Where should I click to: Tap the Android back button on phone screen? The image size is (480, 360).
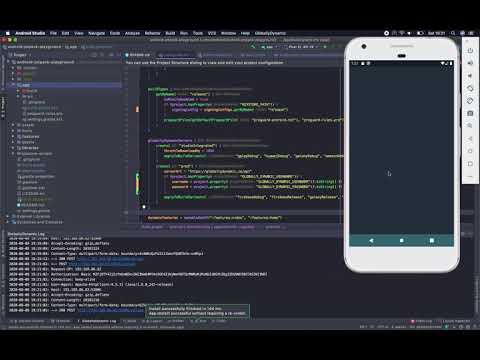point(371,240)
